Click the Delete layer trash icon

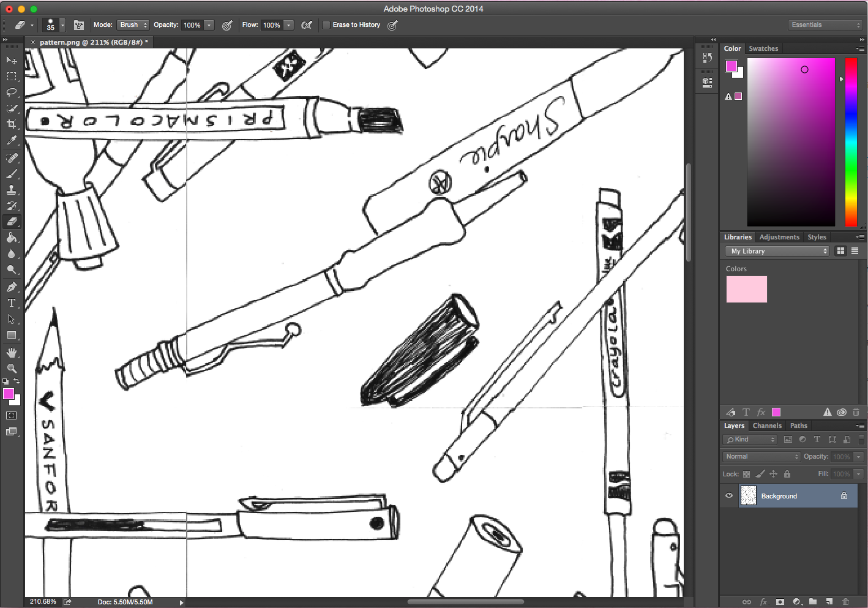pyautogui.click(x=847, y=602)
